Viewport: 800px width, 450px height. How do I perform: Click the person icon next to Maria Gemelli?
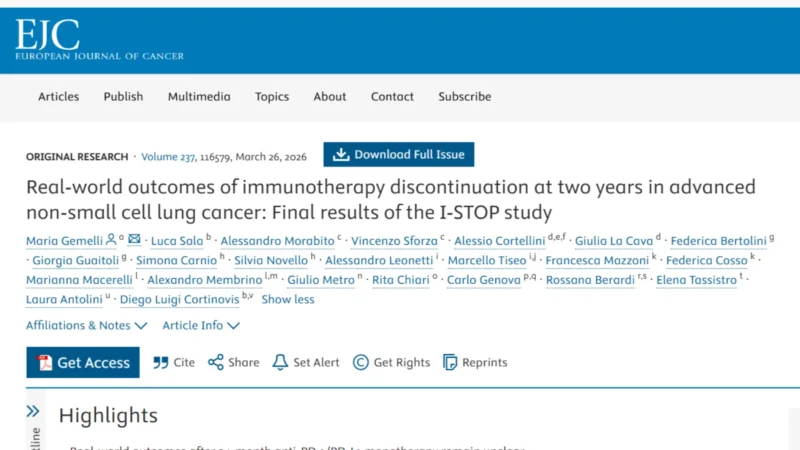pos(111,239)
